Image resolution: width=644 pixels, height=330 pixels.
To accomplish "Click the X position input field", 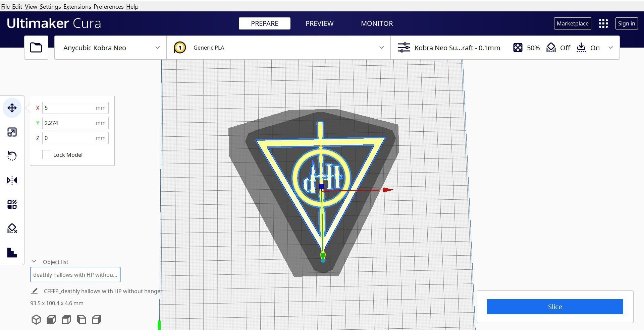I will click(75, 108).
